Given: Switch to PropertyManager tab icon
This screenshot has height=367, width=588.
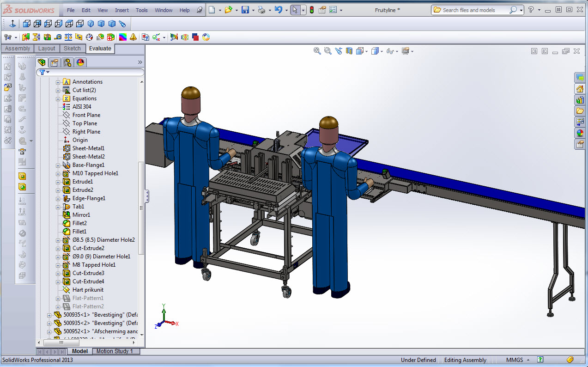Looking at the screenshot, I should click(55, 62).
